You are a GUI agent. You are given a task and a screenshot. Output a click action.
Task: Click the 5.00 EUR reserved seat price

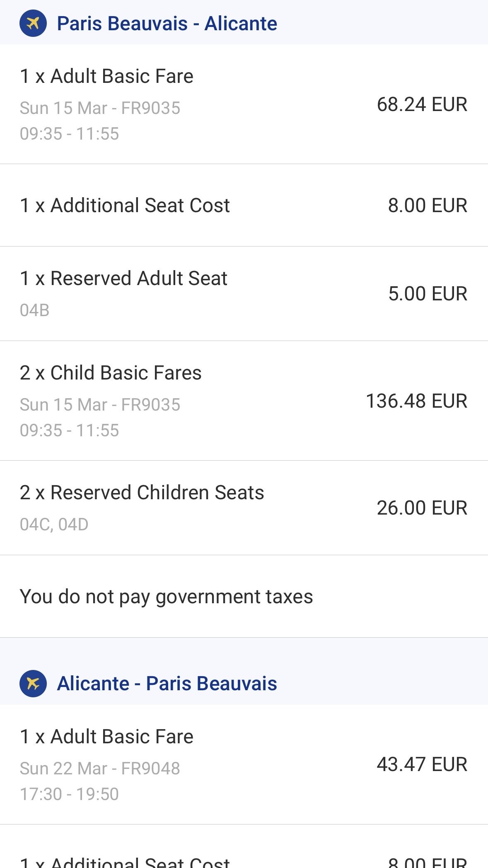(428, 294)
